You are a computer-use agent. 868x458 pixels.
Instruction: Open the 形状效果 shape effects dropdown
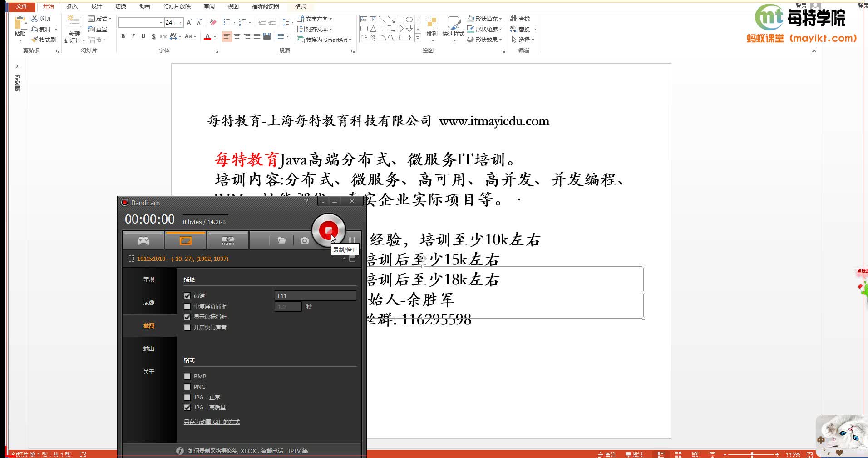click(485, 40)
